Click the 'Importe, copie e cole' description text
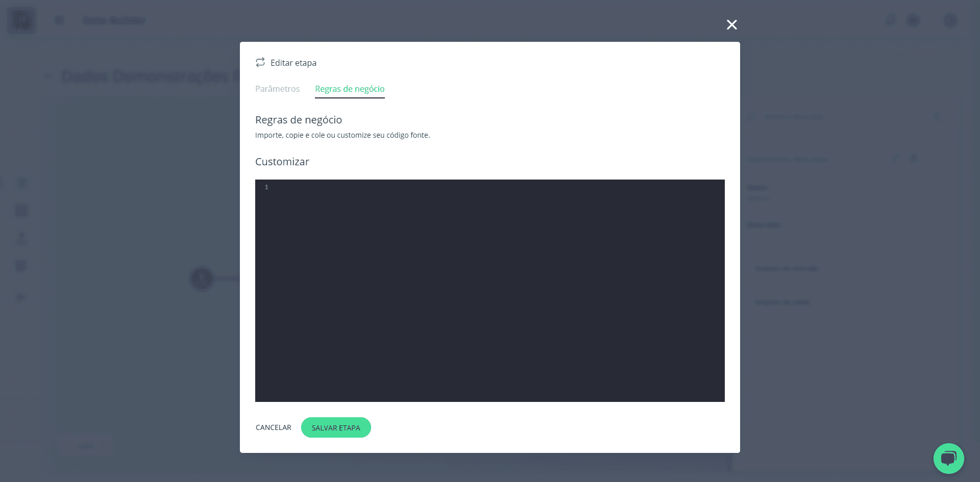Screen dimensions: 980x482 [x=342, y=135]
